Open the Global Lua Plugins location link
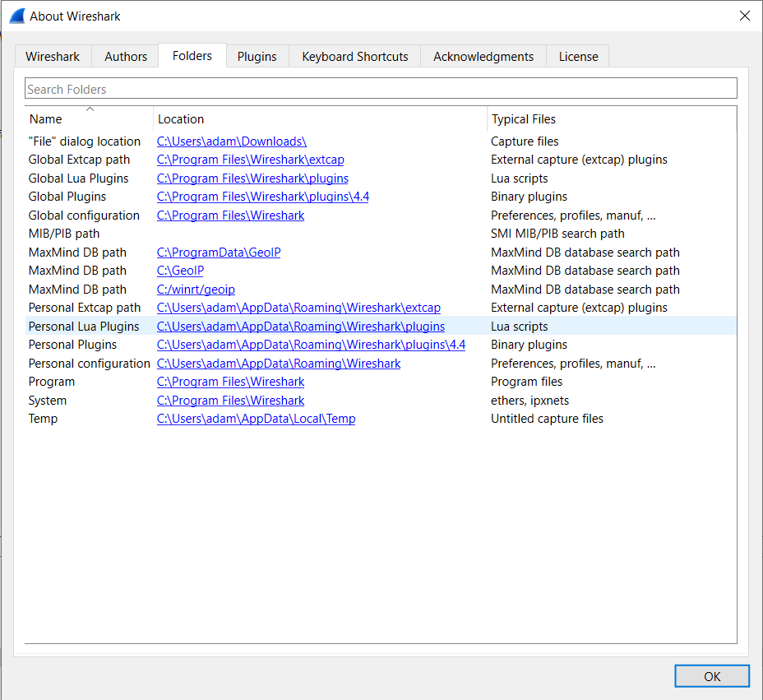 (252, 178)
